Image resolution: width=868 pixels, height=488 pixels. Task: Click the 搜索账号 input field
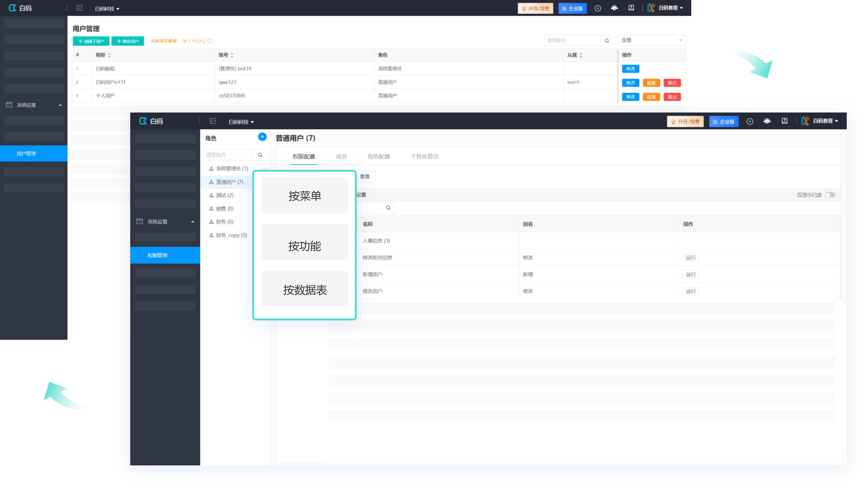coord(572,40)
